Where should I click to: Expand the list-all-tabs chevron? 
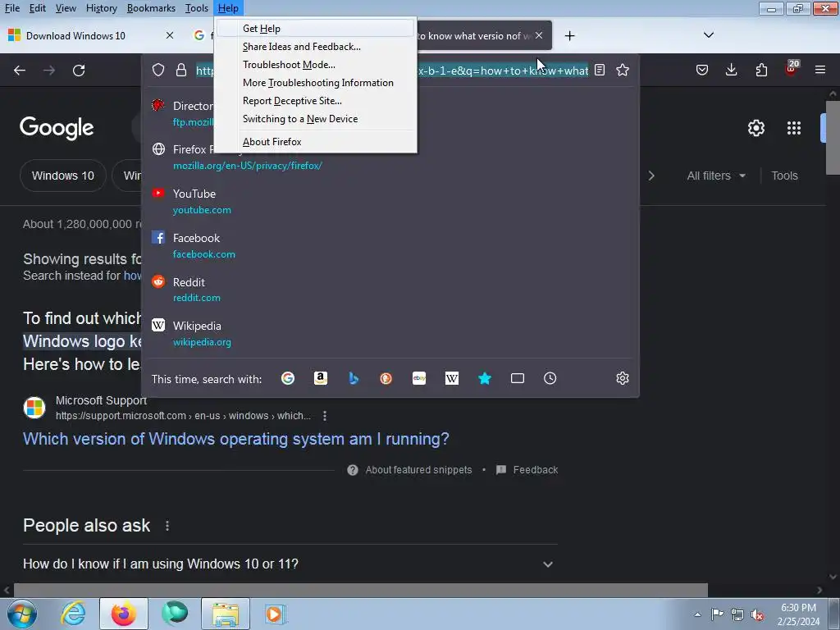tap(708, 35)
